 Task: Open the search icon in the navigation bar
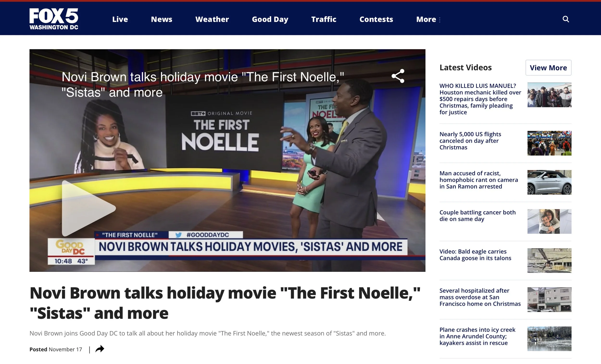pyautogui.click(x=566, y=19)
